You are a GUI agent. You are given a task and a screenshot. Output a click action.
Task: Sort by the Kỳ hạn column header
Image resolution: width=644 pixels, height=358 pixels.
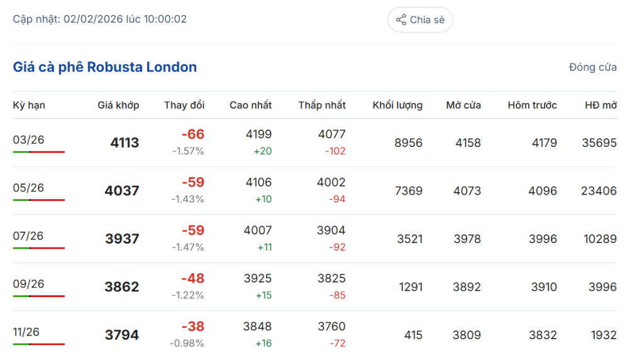coord(29,105)
